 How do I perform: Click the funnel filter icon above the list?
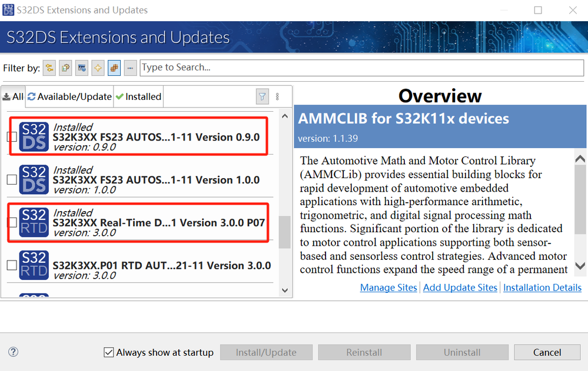coord(262,96)
